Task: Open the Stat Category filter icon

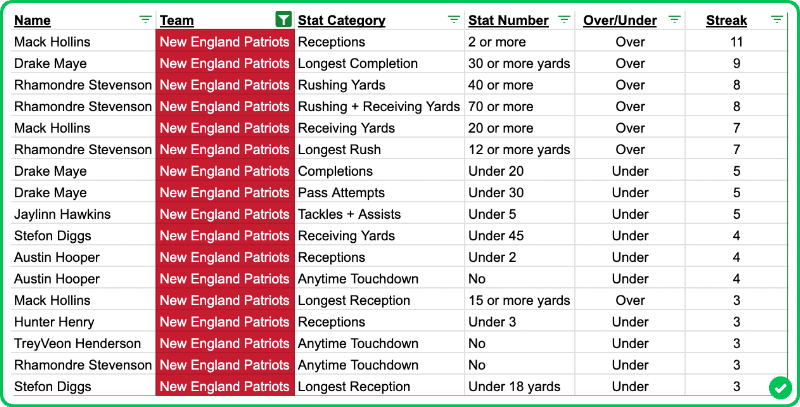Action: click(x=454, y=20)
